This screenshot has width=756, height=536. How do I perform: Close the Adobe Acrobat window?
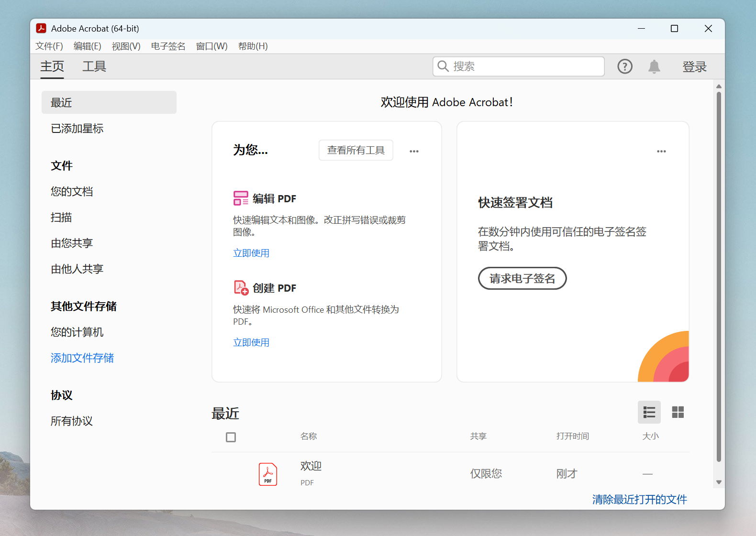(x=708, y=28)
